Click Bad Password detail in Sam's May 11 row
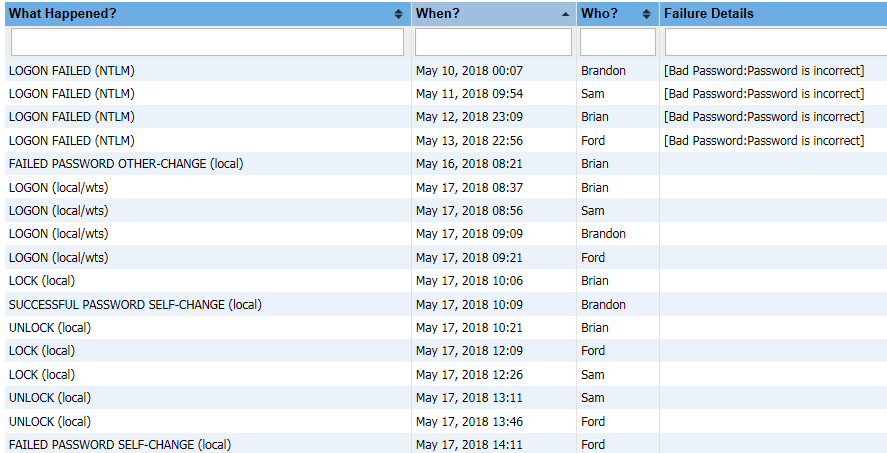Viewport: 887px width, 453px height. (x=764, y=94)
